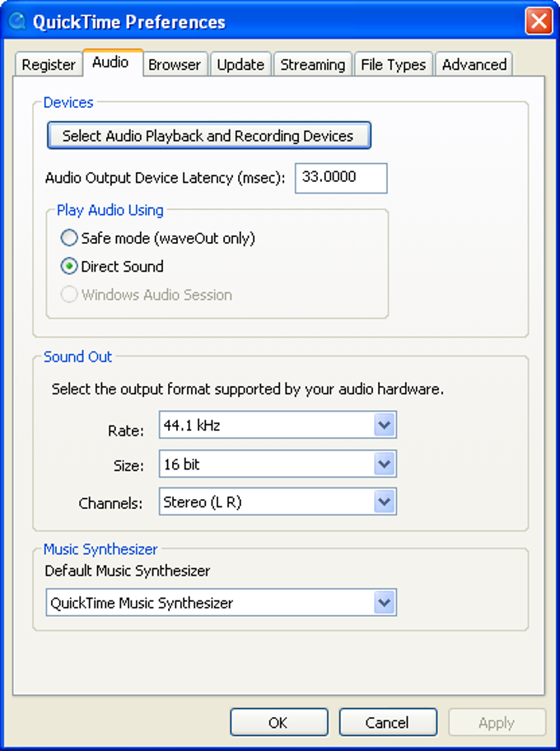Switch to the Register tab
Screen dimensions: 560x751
[x=49, y=64]
